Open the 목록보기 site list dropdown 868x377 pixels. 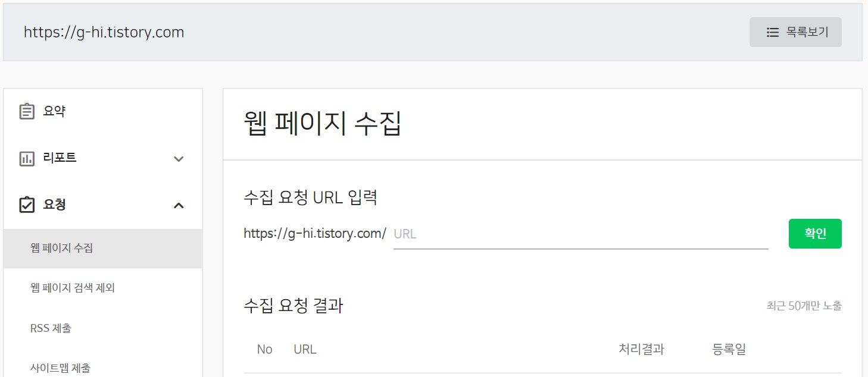[795, 32]
